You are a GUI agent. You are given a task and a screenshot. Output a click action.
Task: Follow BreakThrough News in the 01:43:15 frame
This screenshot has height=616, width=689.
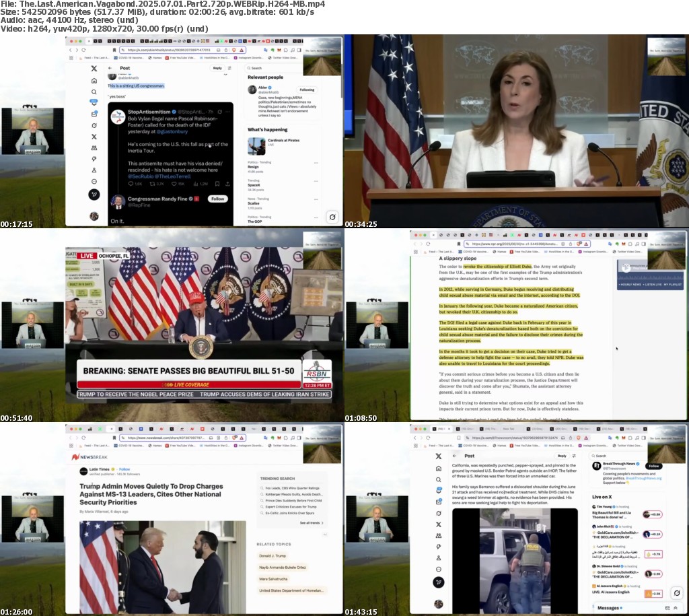[x=654, y=466]
